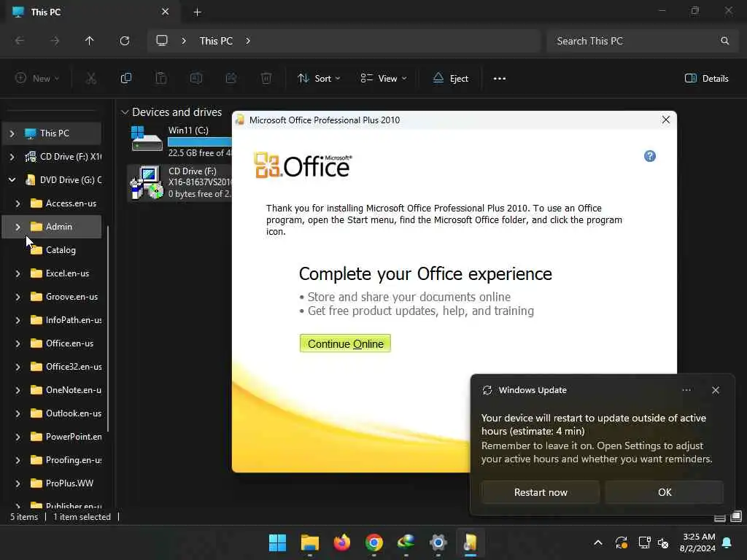Collapse DVD Drive (G:) tree node
This screenshot has width=747, height=560.
click(x=12, y=180)
